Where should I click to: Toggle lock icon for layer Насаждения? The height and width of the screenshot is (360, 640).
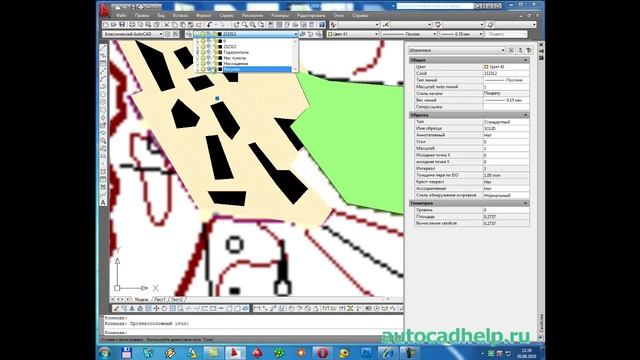pyautogui.click(x=214, y=64)
